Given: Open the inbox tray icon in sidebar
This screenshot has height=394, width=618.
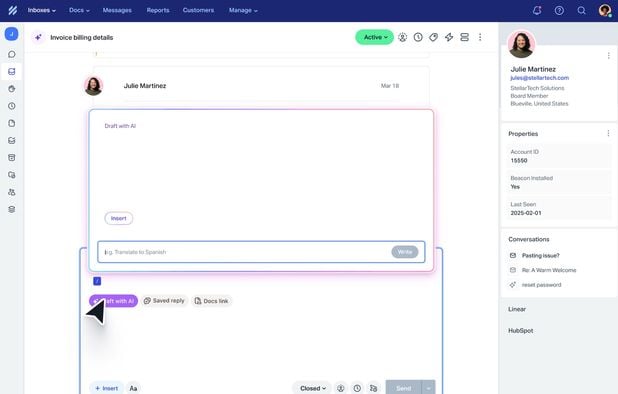Looking at the screenshot, I should (x=12, y=140).
